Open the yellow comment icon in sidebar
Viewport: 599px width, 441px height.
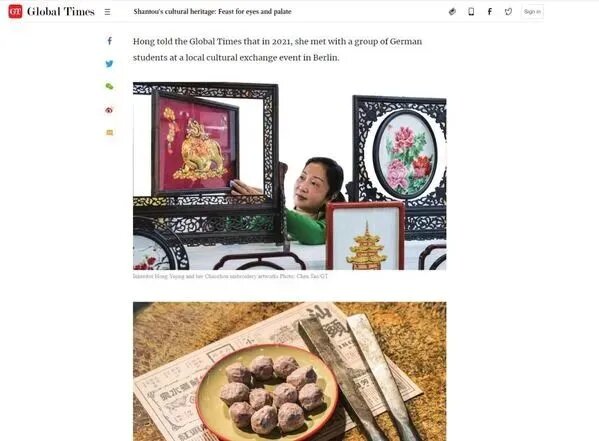coord(110,133)
